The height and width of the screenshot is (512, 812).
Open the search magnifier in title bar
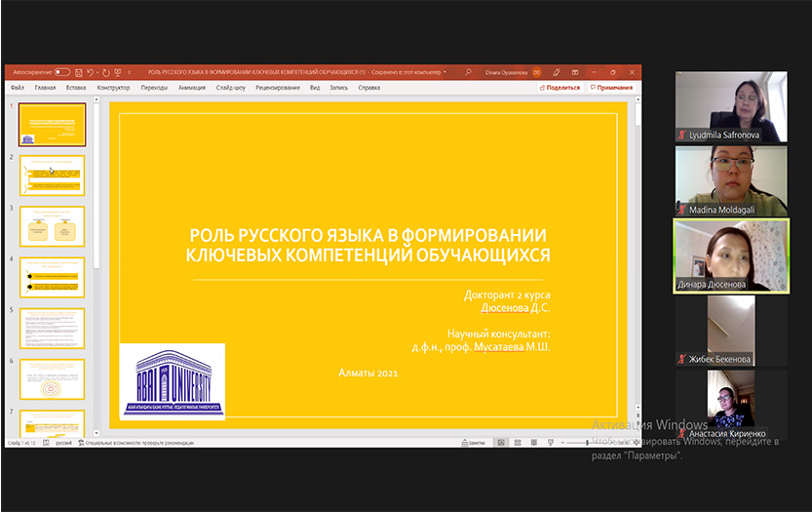[469, 72]
